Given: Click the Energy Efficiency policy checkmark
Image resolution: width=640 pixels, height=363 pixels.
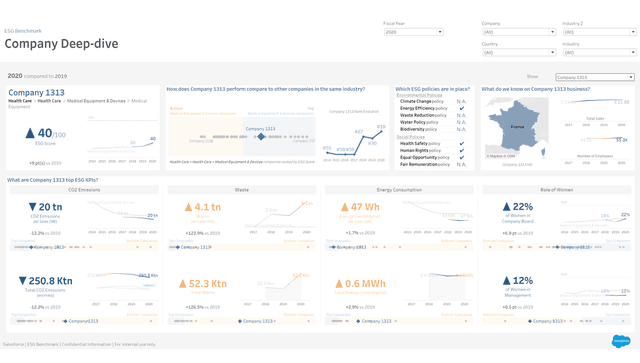Looking at the screenshot, I should [x=462, y=109].
